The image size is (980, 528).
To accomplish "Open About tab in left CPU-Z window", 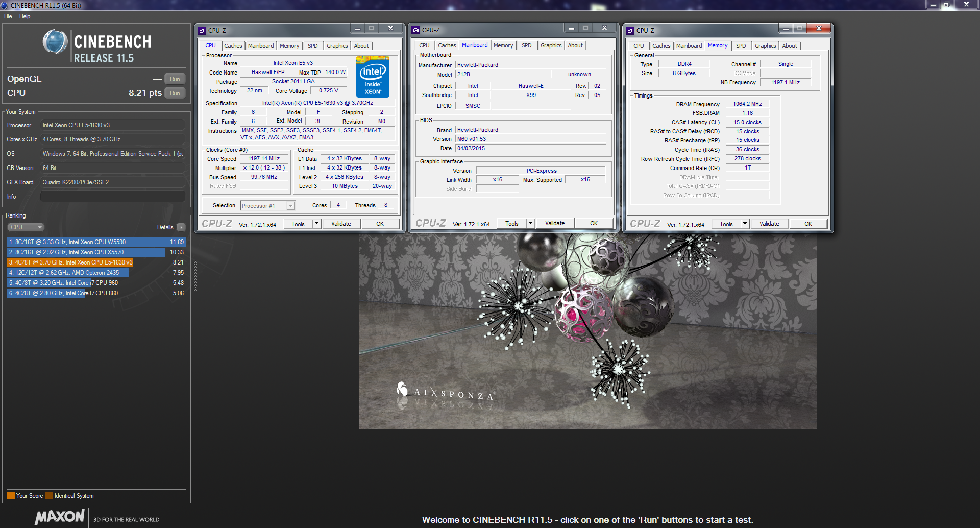I will tap(361, 46).
